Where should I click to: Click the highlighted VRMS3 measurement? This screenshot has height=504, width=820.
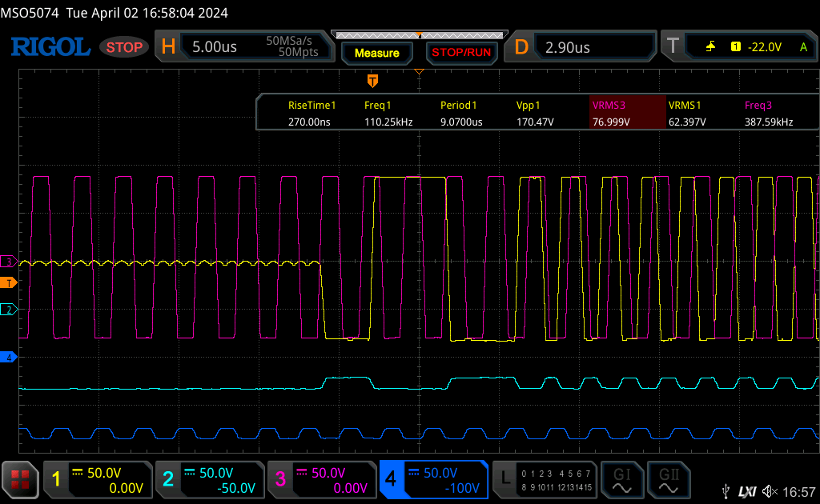[627, 112]
